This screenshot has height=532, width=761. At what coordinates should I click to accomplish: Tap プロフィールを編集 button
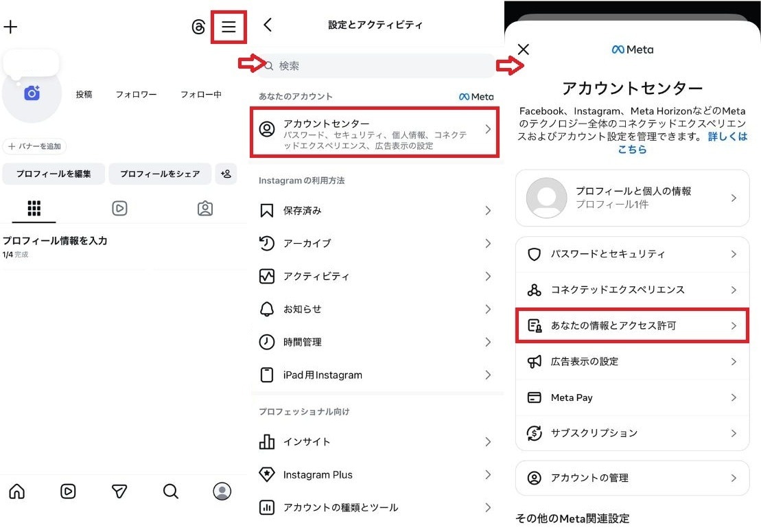coord(54,174)
